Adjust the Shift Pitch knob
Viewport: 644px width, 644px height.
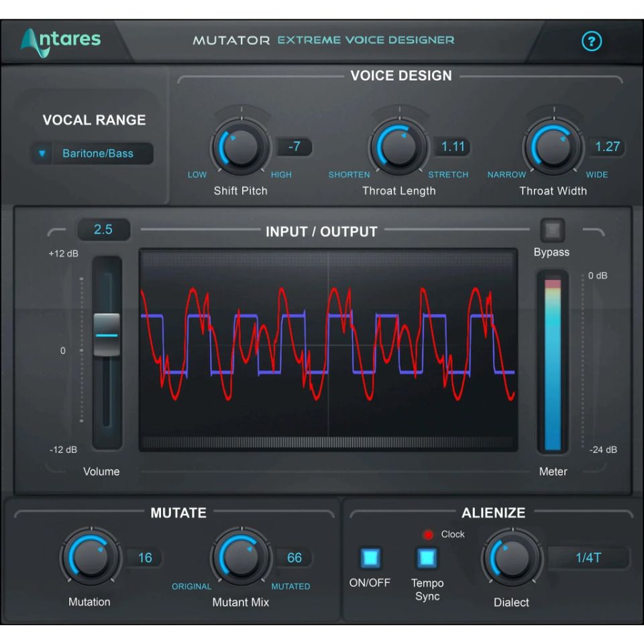tap(241, 145)
